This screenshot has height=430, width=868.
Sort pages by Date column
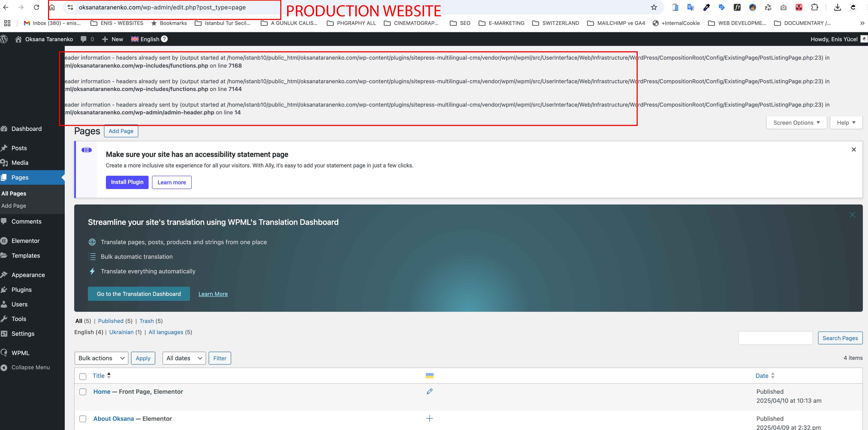click(x=765, y=376)
